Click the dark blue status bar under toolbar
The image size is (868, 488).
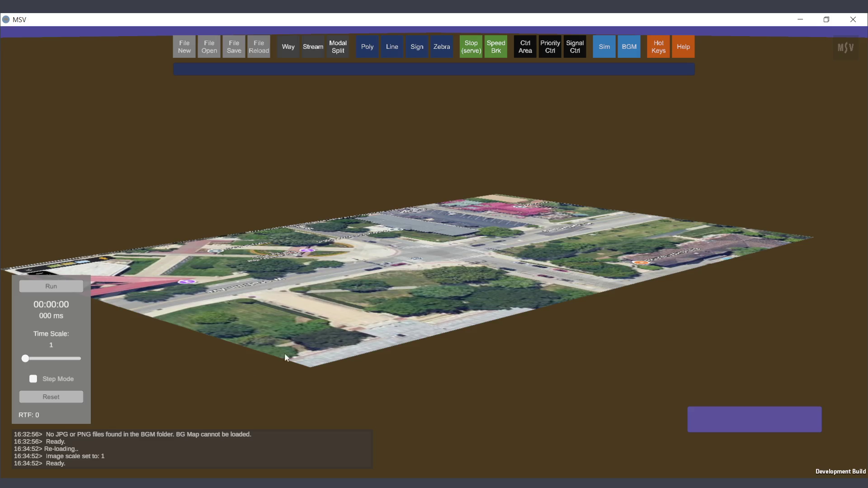(434, 69)
